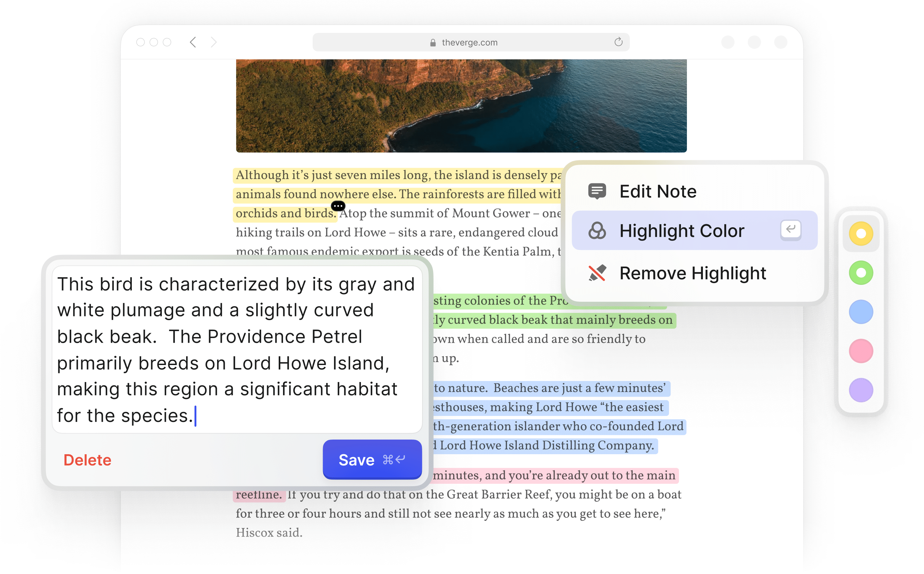924x574 pixels.
Task: Choose Edit Note from the context menu
Action: click(x=694, y=191)
